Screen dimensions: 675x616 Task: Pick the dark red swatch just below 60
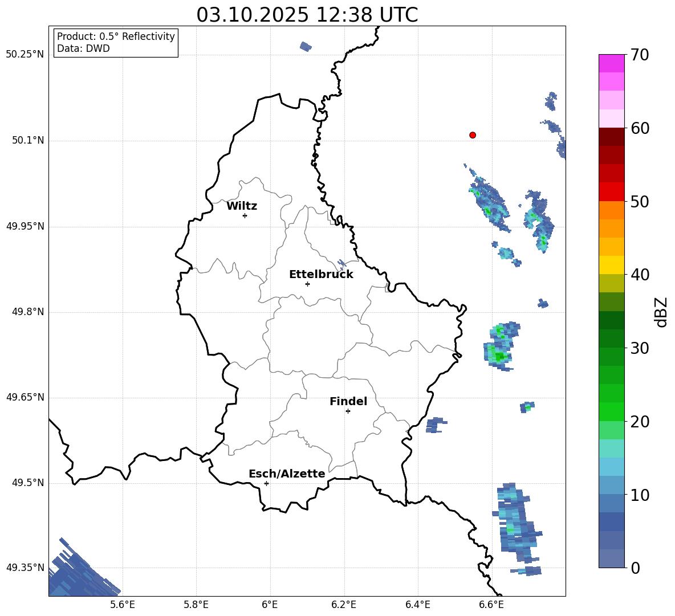click(x=611, y=137)
